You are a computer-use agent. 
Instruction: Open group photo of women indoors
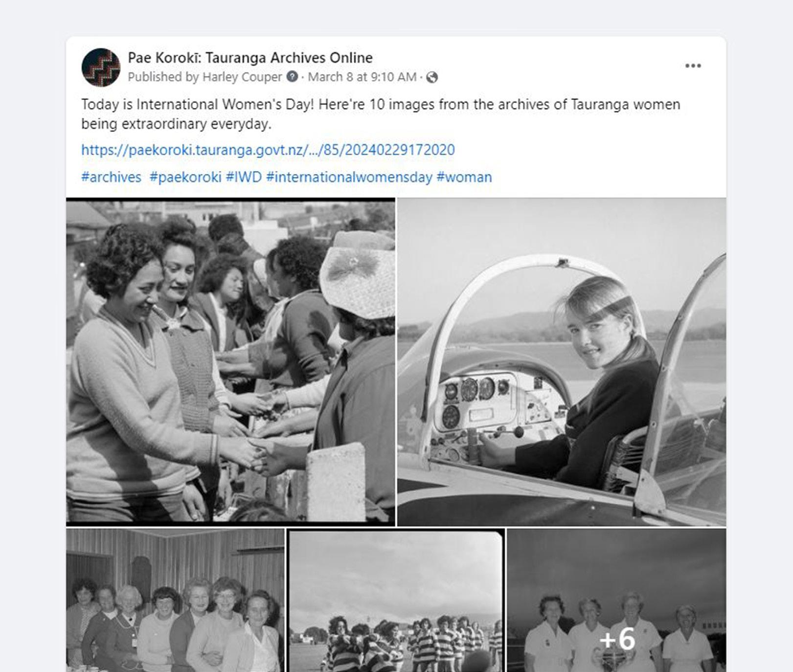(x=175, y=600)
